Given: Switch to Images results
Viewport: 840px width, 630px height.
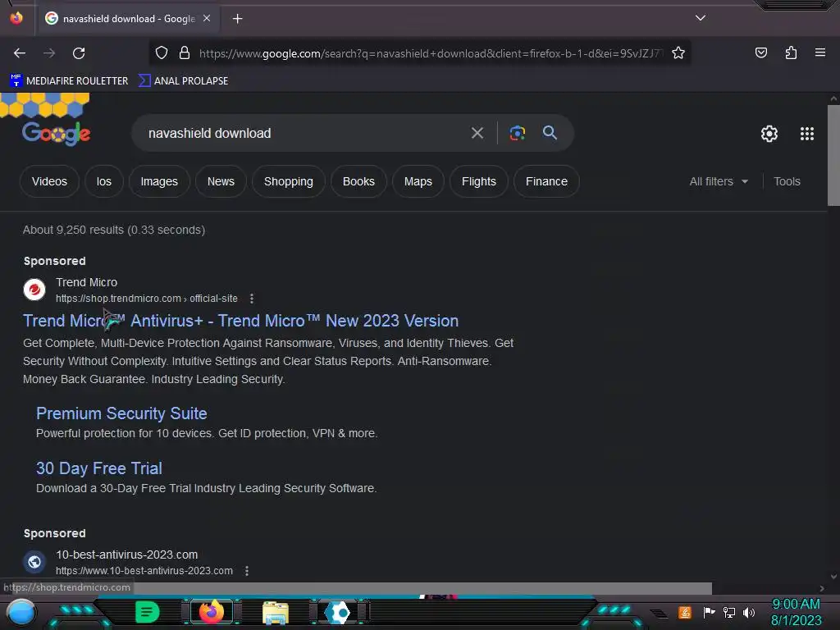Looking at the screenshot, I should [x=159, y=181].
